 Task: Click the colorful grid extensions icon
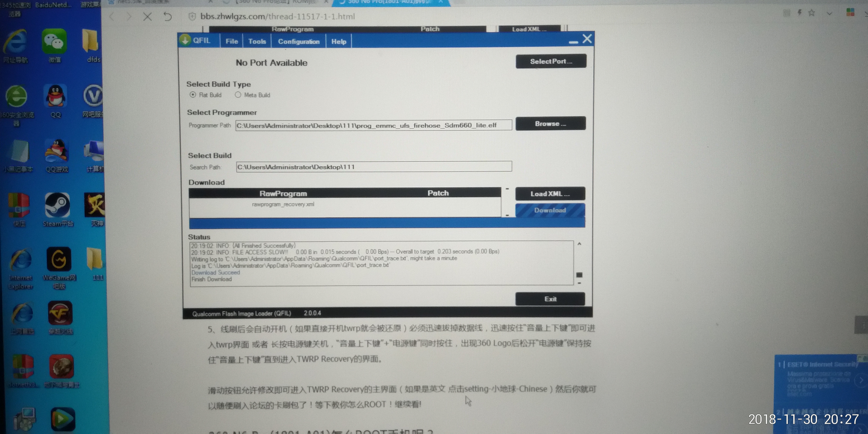850,12
